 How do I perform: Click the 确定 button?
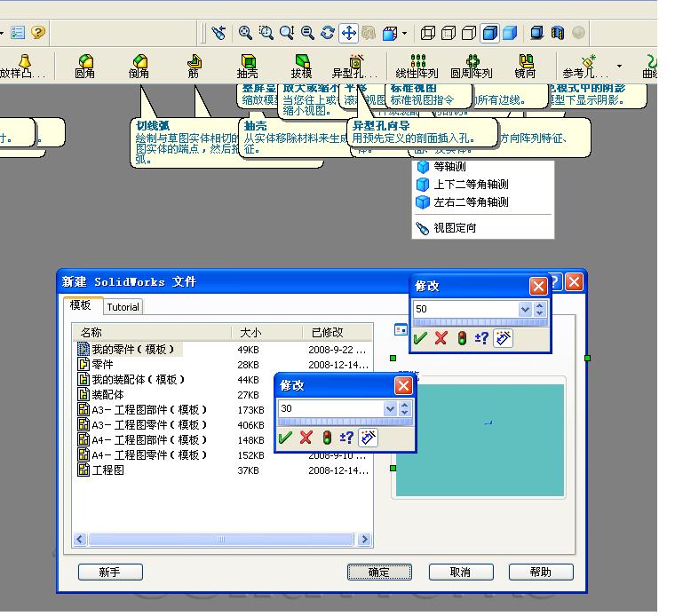[x=379, y=573]
